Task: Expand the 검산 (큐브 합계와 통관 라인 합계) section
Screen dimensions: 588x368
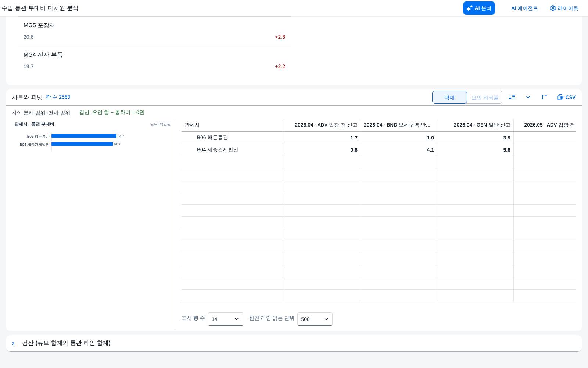Action: 13,343
